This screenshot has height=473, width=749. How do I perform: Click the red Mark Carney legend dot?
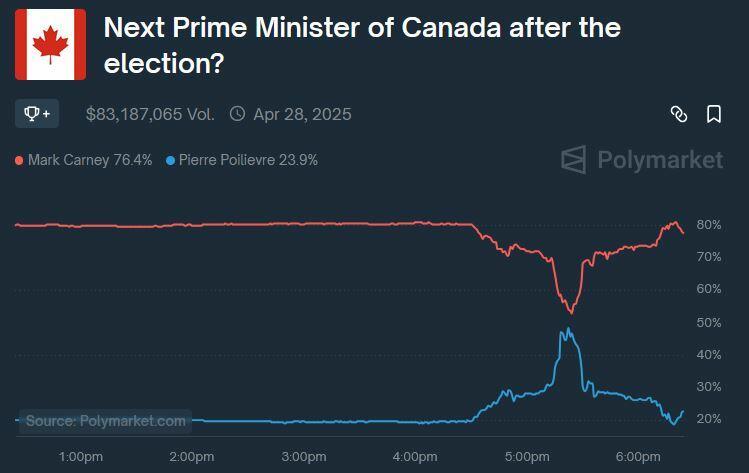pyautogui.click(x=19, y=160)
